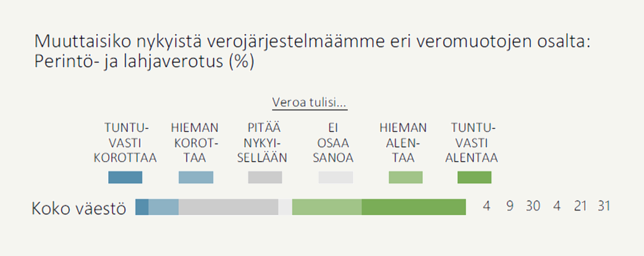644x256 pixels.
Task: Click the 'Koko väestö' row label
Action: (x=78, y=209)
